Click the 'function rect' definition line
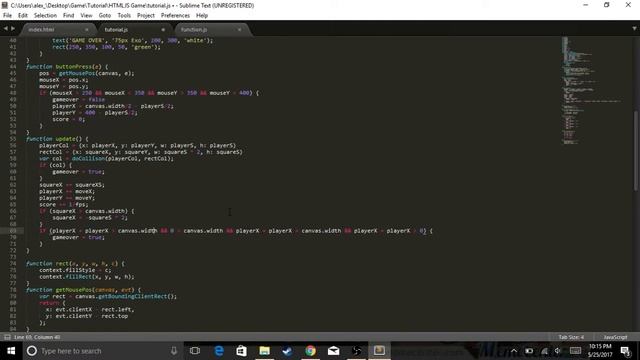The image size is (640, 360). point(75,264)
